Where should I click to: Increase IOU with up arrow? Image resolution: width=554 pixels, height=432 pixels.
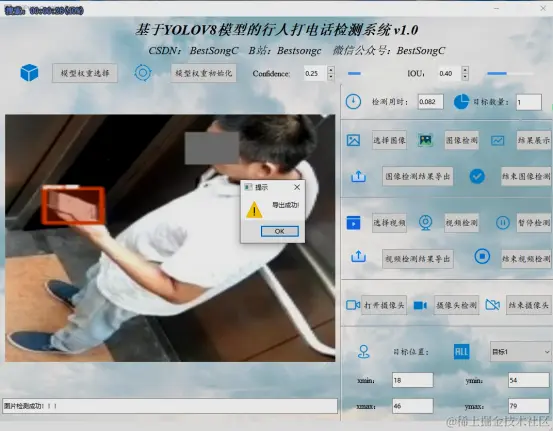(x=465, y=70)
